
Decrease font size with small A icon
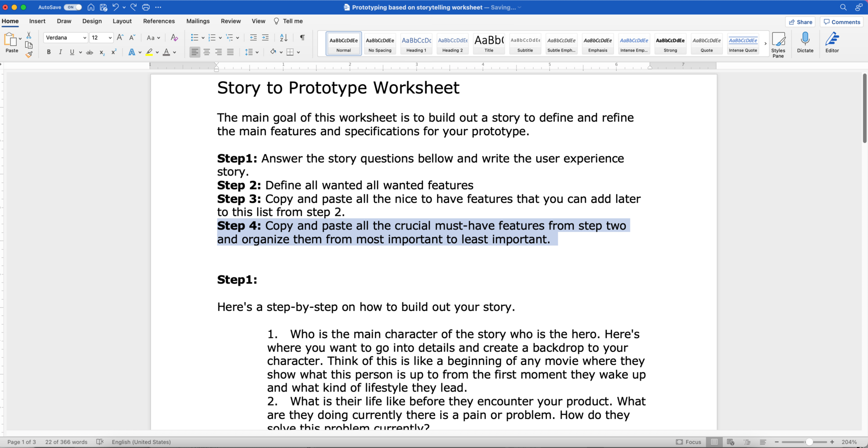point(132,38)
